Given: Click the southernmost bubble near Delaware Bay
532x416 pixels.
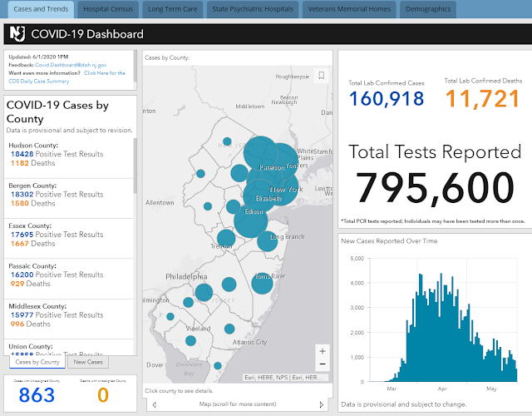Looking at the screenshot, I should coord(218,366).
